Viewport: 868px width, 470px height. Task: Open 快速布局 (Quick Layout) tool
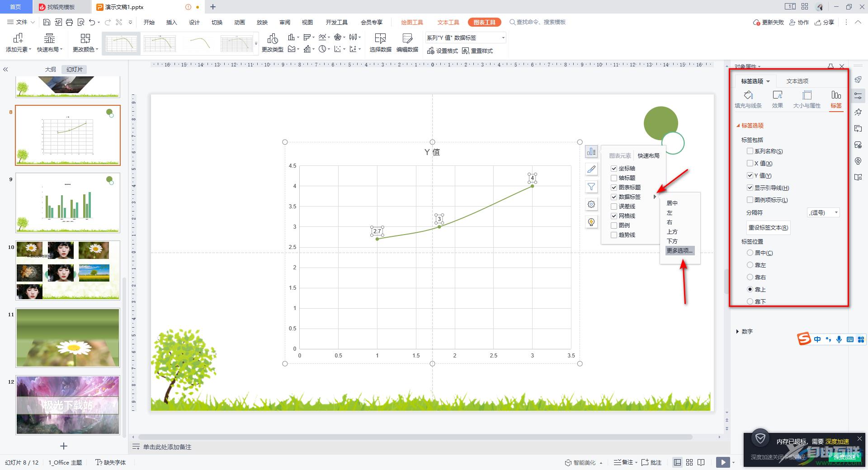50,43
